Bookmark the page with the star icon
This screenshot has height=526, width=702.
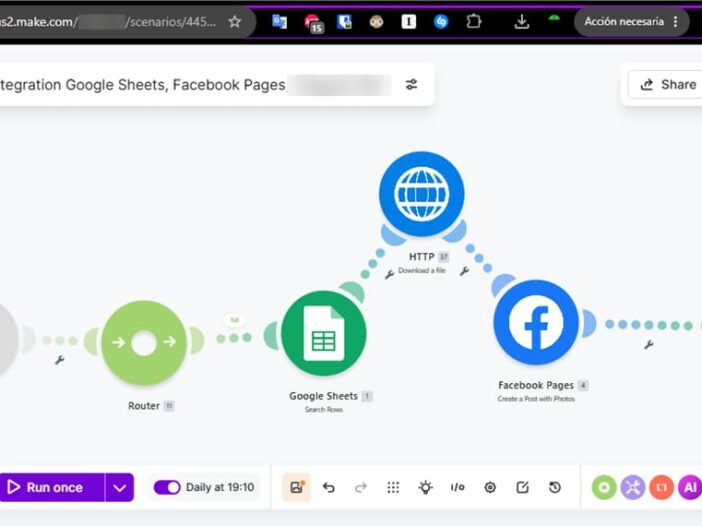pyautogui.click(x=235, y=21)
